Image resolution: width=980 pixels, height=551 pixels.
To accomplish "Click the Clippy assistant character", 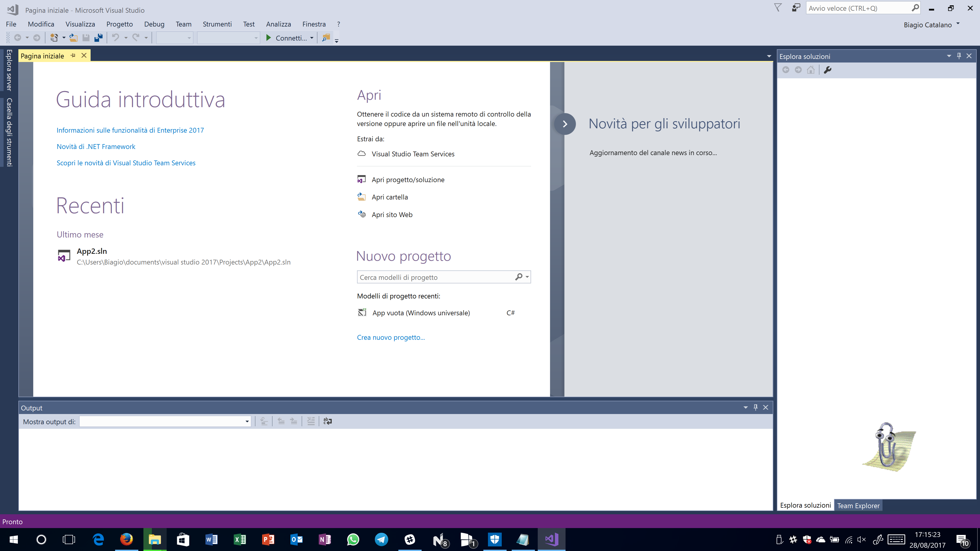I will coord(889,447).
